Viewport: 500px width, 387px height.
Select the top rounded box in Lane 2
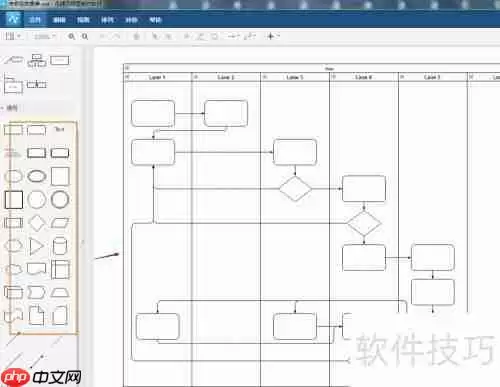pos(226,113)
